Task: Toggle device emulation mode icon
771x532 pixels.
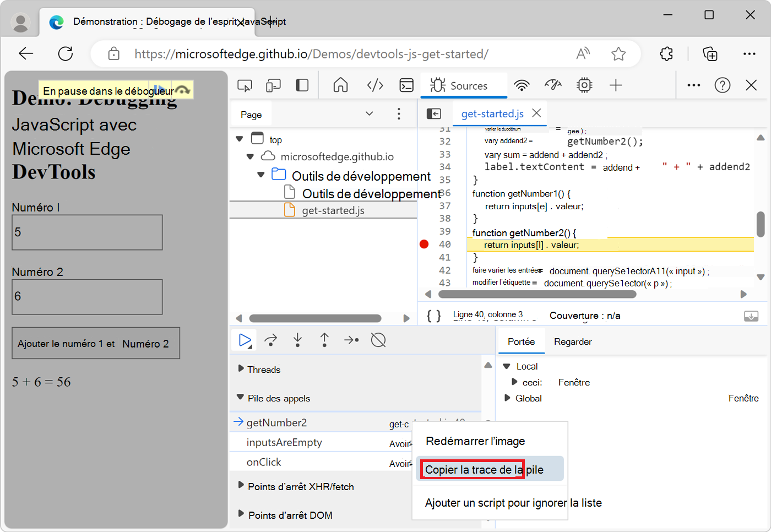Action: (x=273, y=85)
